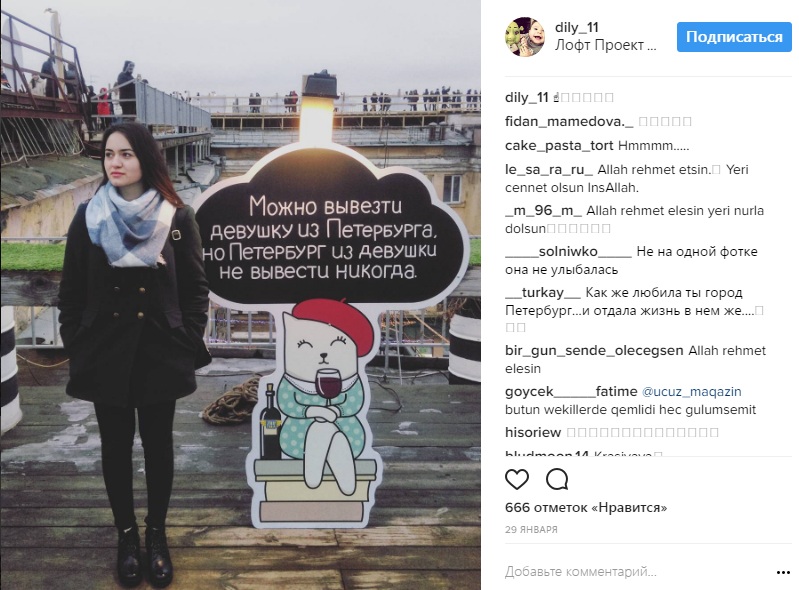
Task: Like the post with the heart icon
Action: [517, 479]
